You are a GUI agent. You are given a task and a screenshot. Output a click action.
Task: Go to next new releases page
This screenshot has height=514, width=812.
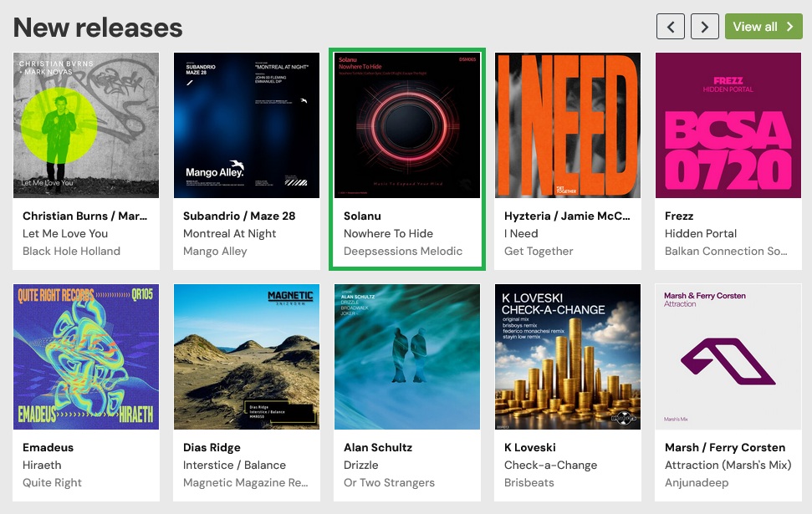coord(705,27)
